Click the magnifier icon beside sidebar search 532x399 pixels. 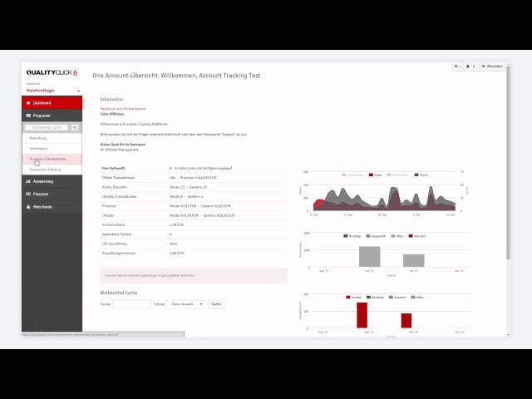(x=75, y=128)
